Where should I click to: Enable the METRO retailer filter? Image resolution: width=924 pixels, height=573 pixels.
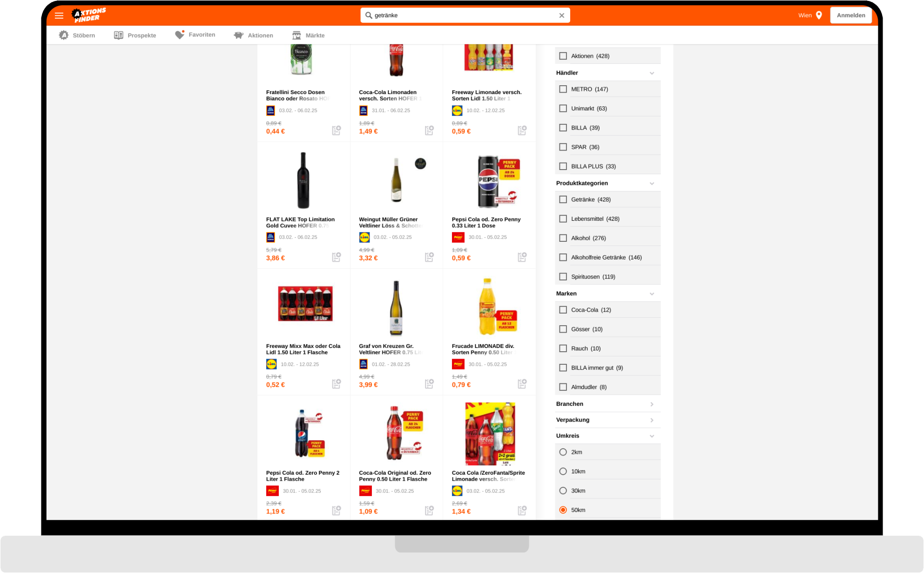click(563, 89)
